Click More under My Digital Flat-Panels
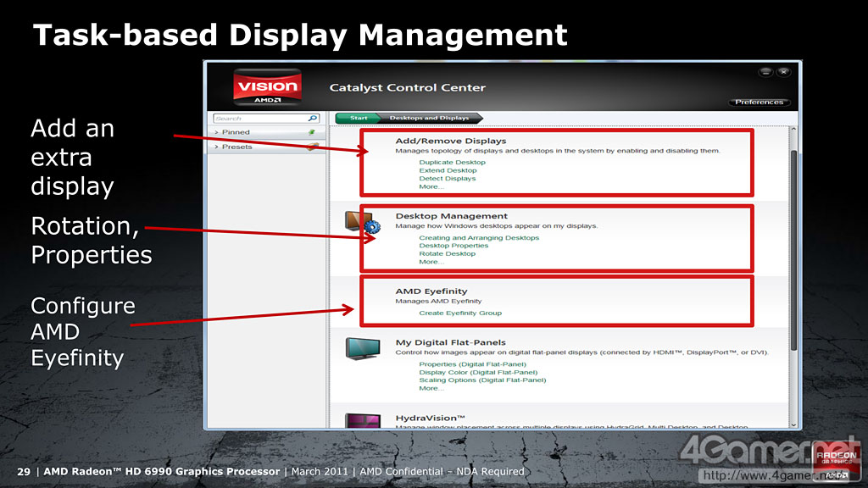Image resolution: width=868 pixels, height=488 pixels. point(431,388)
